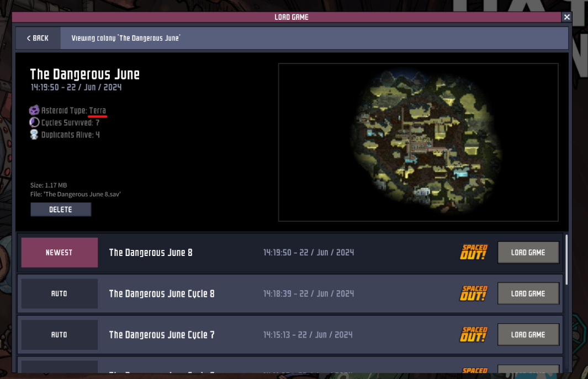Delete the selected save file

point(61,210)
